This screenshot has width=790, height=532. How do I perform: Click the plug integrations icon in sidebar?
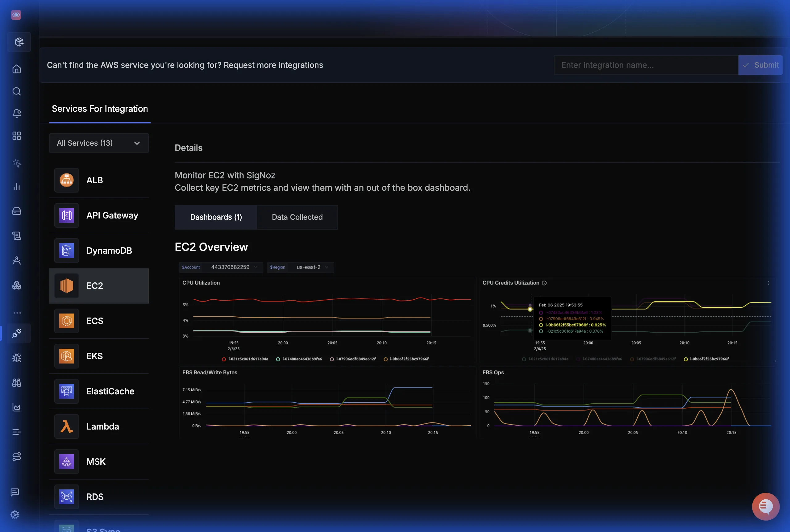tap(17, 333)
